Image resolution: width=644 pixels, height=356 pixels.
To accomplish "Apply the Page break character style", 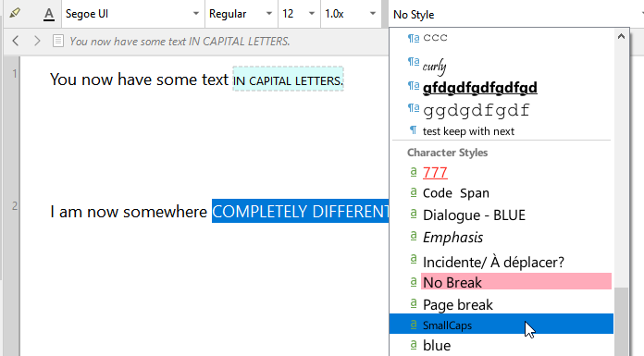I will (x=502, y=304).
